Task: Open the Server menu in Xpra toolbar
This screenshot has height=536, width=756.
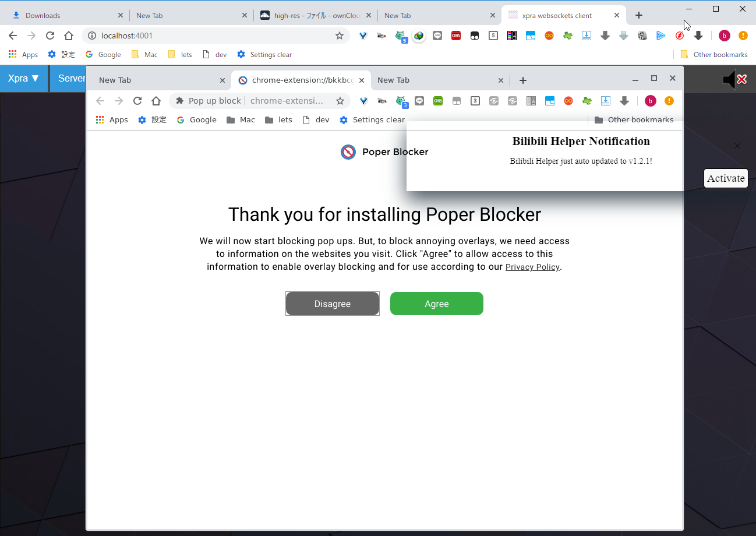Action: tap(69, 79)
